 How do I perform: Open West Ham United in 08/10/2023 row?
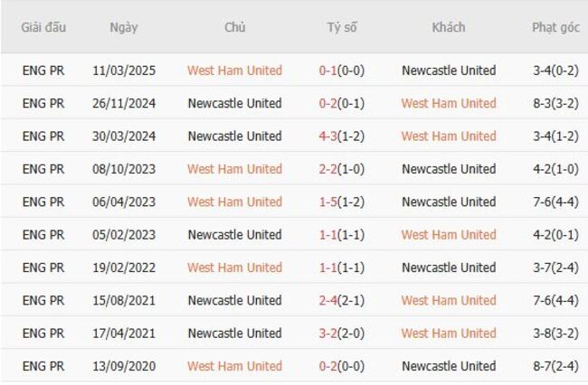pos(234,169)
